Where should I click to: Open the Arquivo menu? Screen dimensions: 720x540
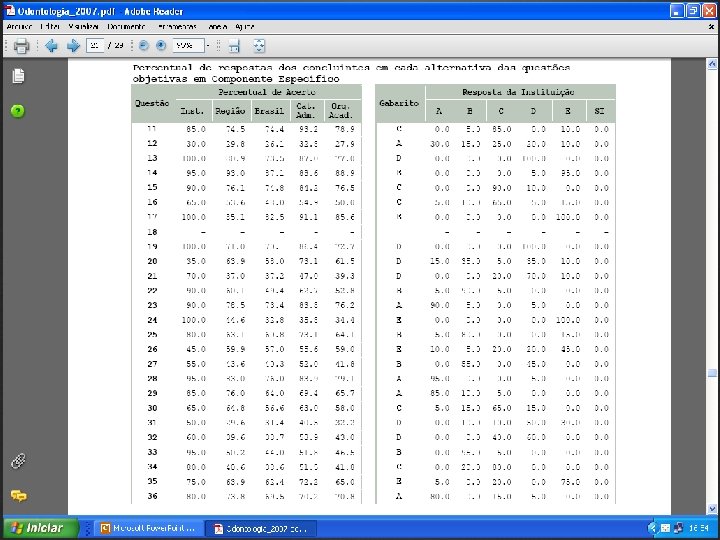pos(19,27)
